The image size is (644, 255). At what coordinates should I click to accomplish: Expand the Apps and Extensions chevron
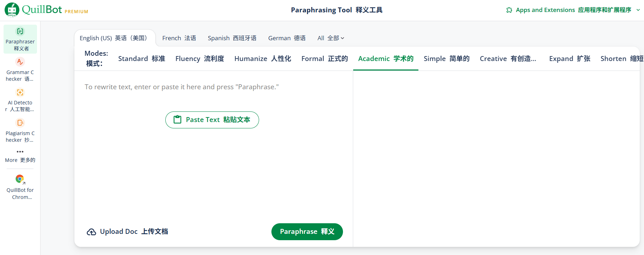pyautogui.click(x=638, y=10)
